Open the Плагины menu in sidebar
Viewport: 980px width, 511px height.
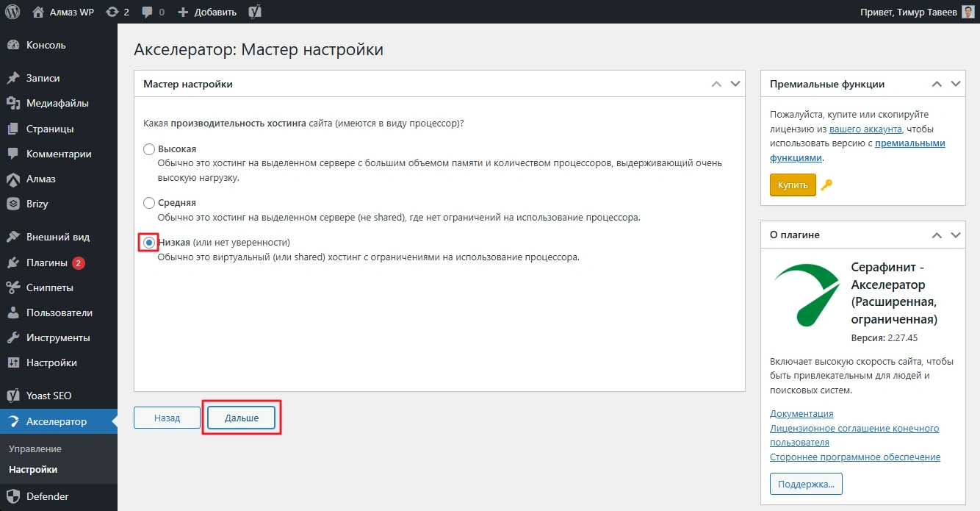(x=47, y=262)
